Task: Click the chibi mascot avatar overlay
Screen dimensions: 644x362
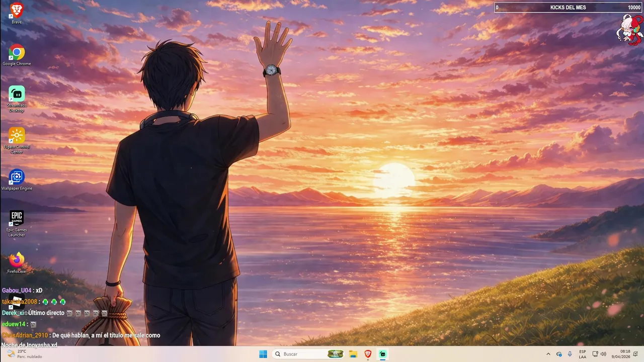Action: pyautogui.click(x=630, y=30)
